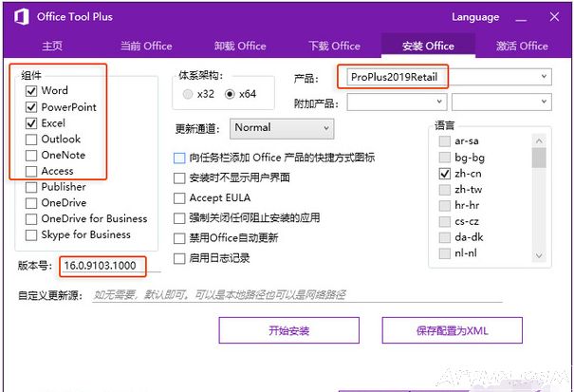This screenshot has width=574, height=392.
Task: Switch to the 卸载 Office tab
Action: [x=240, y=46]
